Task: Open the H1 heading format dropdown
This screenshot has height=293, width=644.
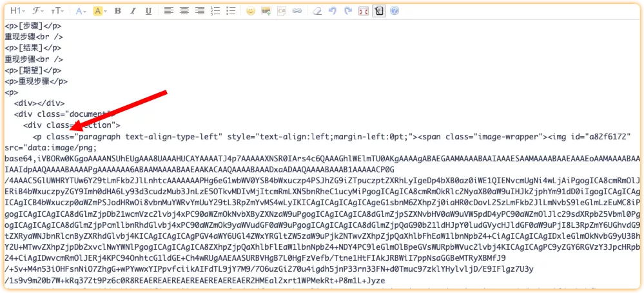Action: [x=17, y=11]
